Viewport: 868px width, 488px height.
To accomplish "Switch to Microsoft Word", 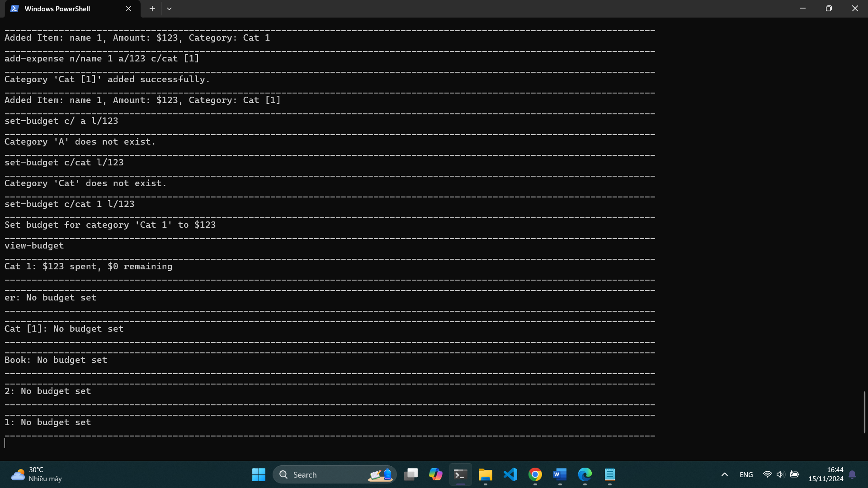I will point(560,474).
